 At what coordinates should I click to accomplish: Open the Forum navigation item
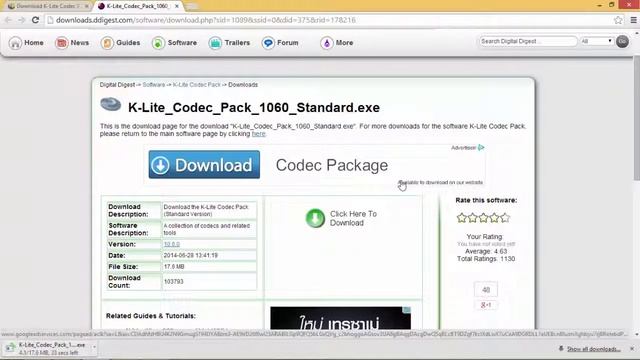point(280,42)
